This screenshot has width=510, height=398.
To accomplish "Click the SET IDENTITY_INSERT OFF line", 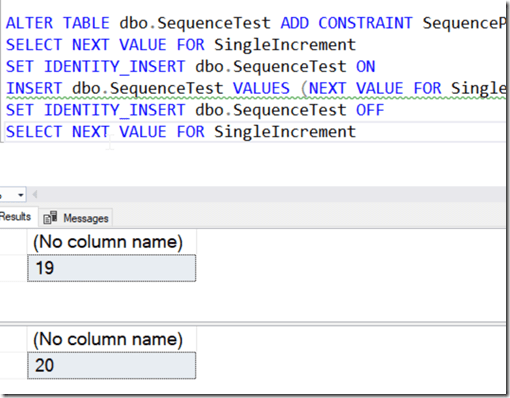I will (195, 110).
